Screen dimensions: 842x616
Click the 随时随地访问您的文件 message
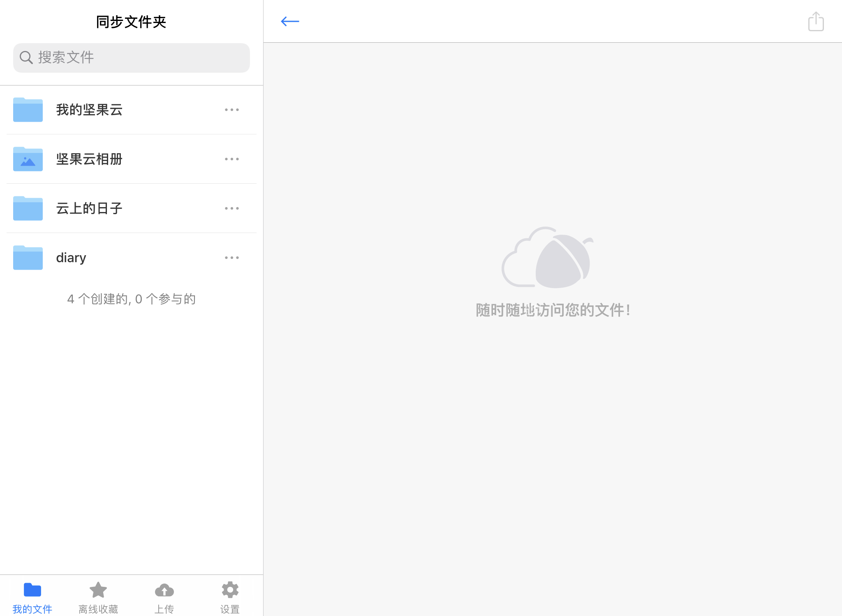[x=553, y=310]
